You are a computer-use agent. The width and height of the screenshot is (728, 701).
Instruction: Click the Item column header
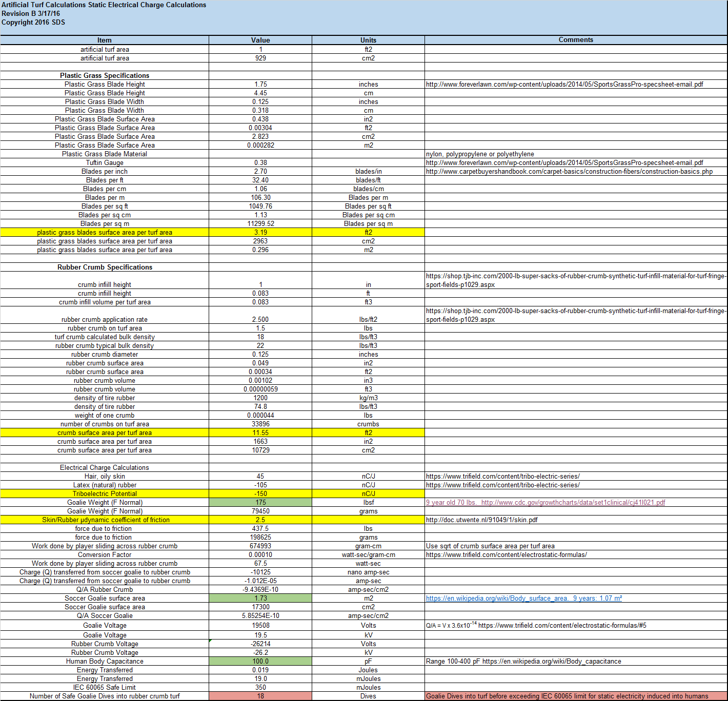pos(105,40)
